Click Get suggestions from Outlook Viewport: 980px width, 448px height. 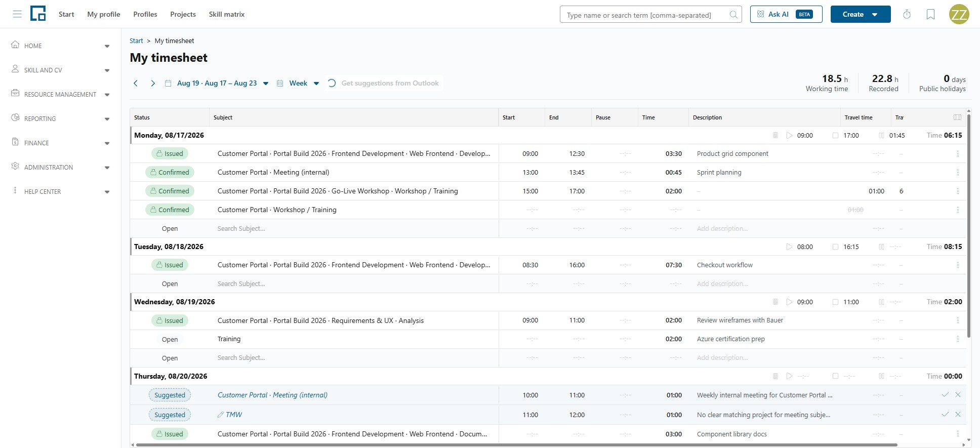(384, 83)
